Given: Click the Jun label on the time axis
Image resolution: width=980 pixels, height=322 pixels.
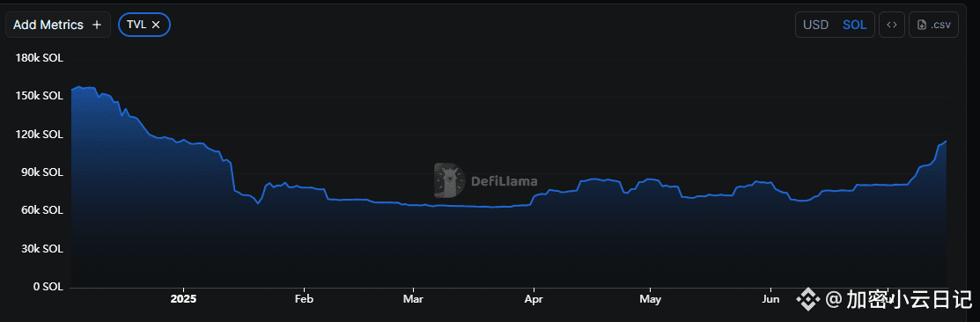Looking at the screenshot, I should [770, 299].
